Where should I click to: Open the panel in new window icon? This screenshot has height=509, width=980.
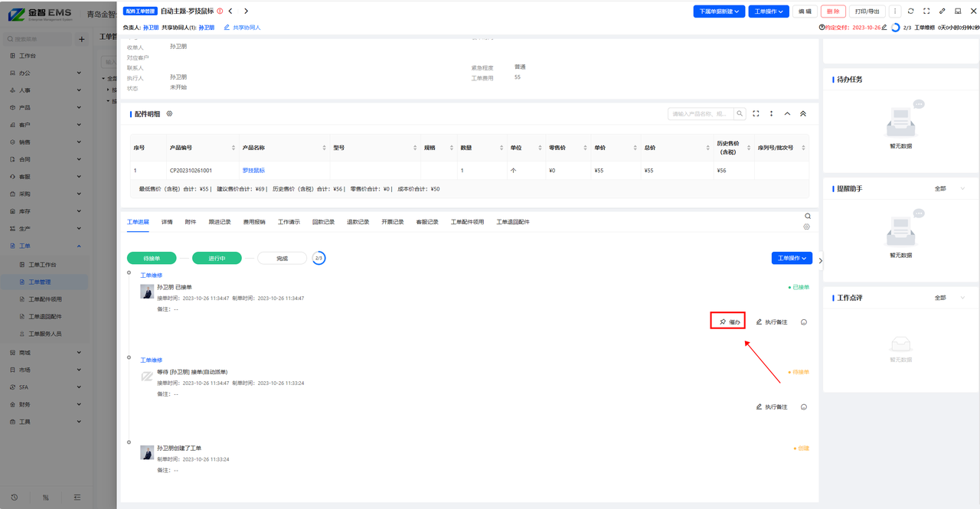[x=958, y=11]
